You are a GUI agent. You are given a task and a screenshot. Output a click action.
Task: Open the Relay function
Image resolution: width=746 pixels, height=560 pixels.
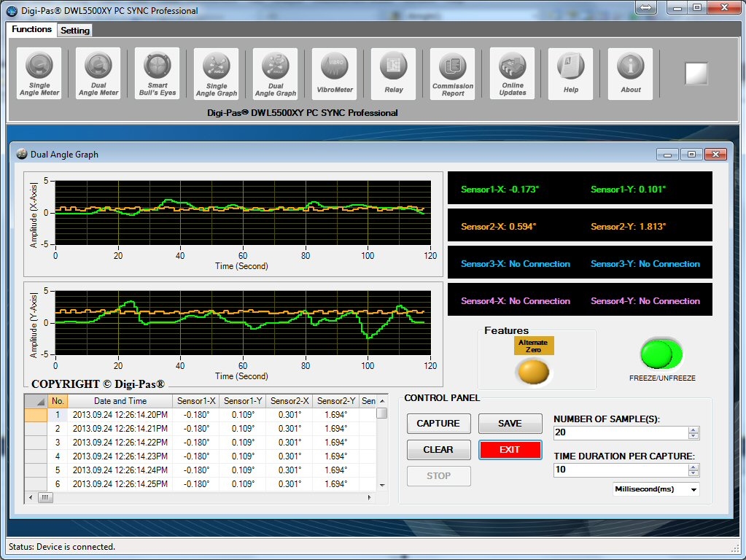click(394, 73)
